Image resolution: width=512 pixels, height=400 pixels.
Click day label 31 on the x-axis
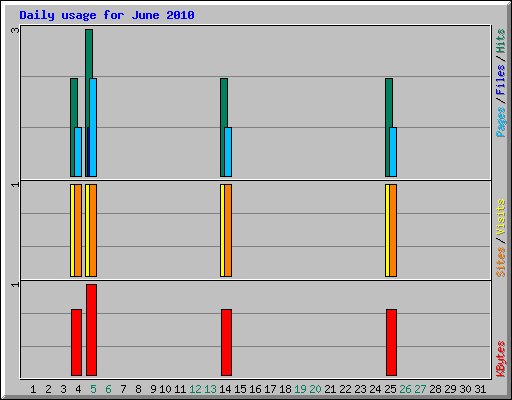click(480, 389)
